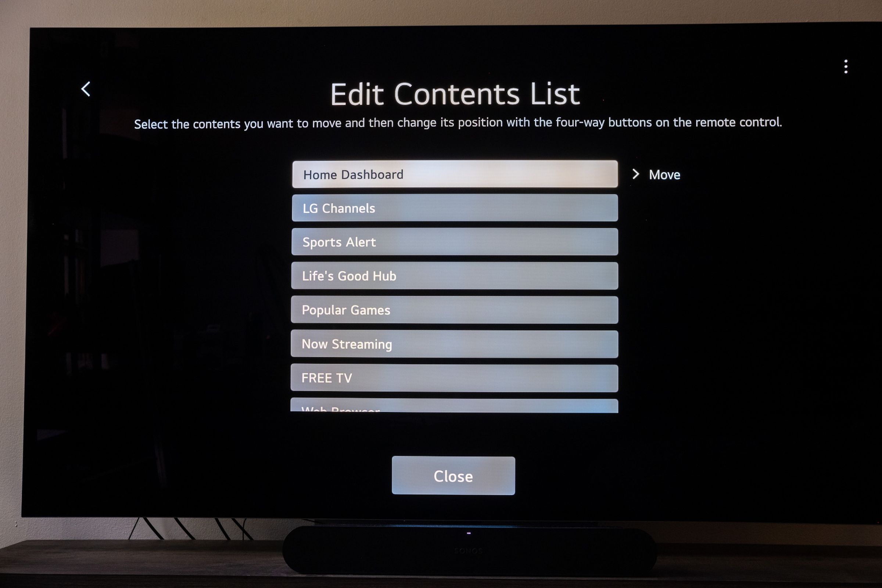This screenshot has height=588, width=882.
Task: Select the Move action arrow icon
Action: 635,174
